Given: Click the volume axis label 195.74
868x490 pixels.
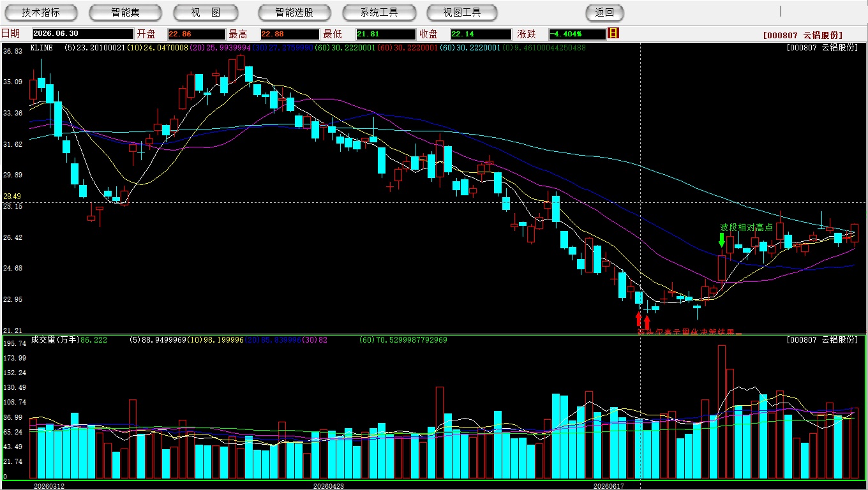Looking at the screenshot, I should pos(15,343).
